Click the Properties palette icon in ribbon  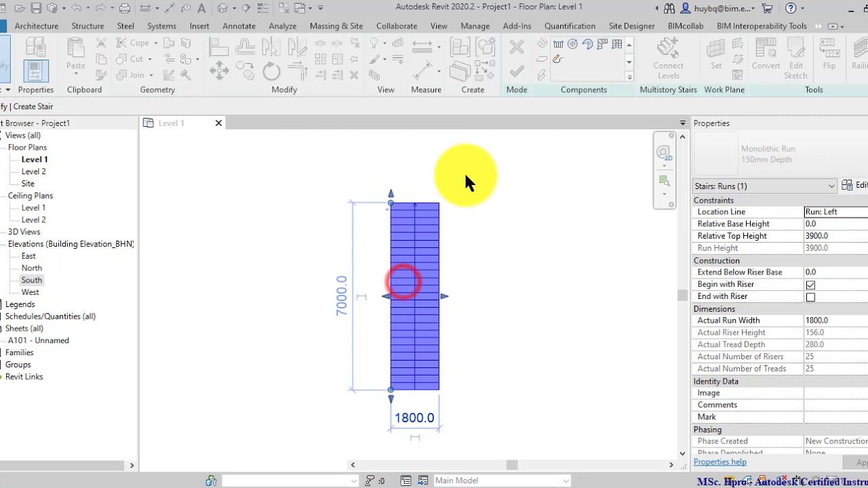click(36, 71)
